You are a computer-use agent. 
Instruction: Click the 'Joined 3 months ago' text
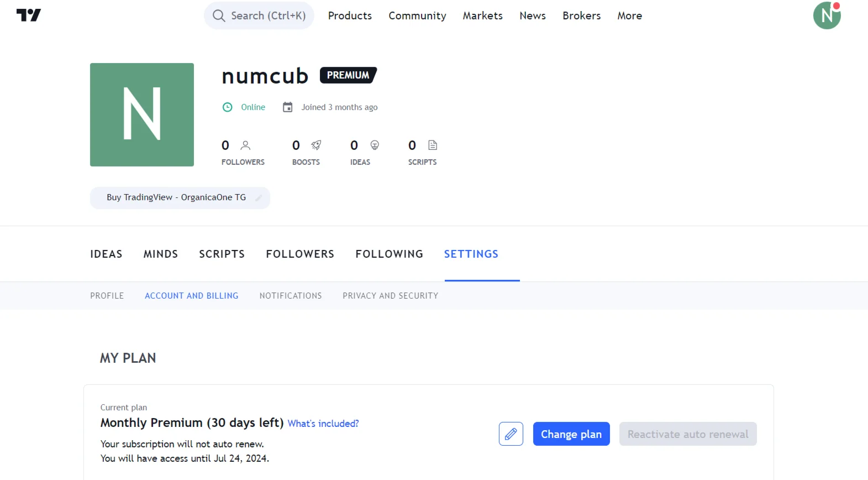[339, 107]
